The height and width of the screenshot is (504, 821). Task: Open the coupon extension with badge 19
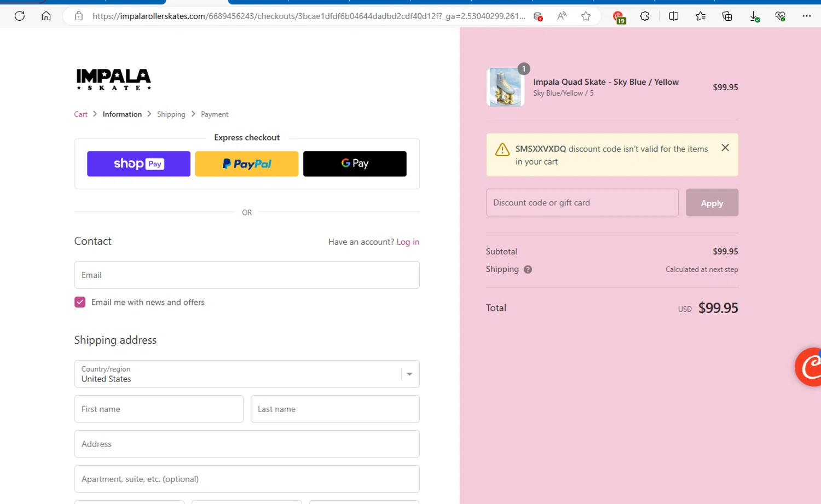618,17
